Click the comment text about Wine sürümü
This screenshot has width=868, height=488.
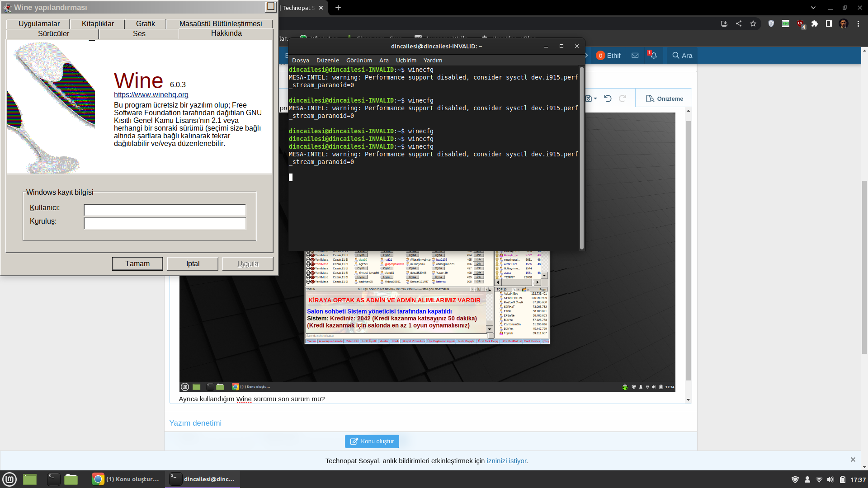251,399
